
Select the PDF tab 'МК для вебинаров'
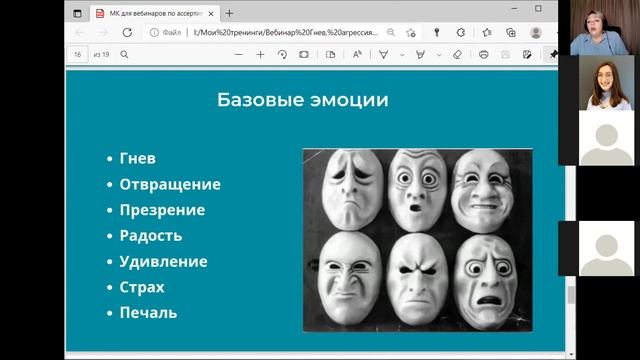click(x=155, y=13)
